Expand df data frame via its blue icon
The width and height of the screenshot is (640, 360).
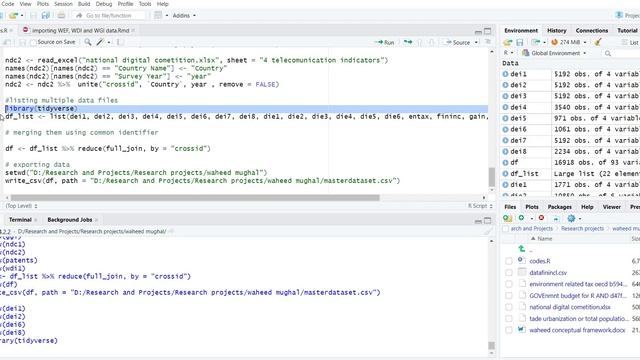[506, 162]
